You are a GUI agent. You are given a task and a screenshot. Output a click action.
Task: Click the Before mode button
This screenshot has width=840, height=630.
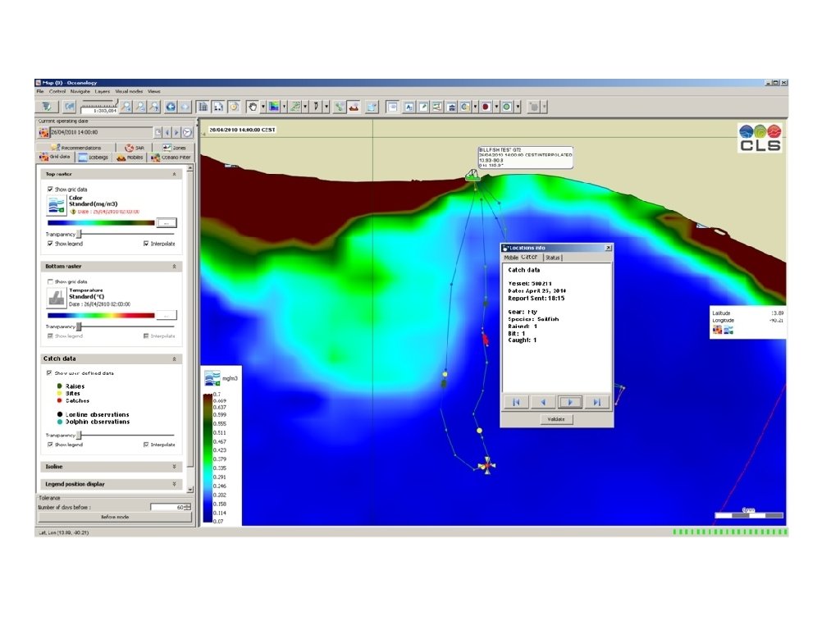pyautogui.click(x=115, y=518)
